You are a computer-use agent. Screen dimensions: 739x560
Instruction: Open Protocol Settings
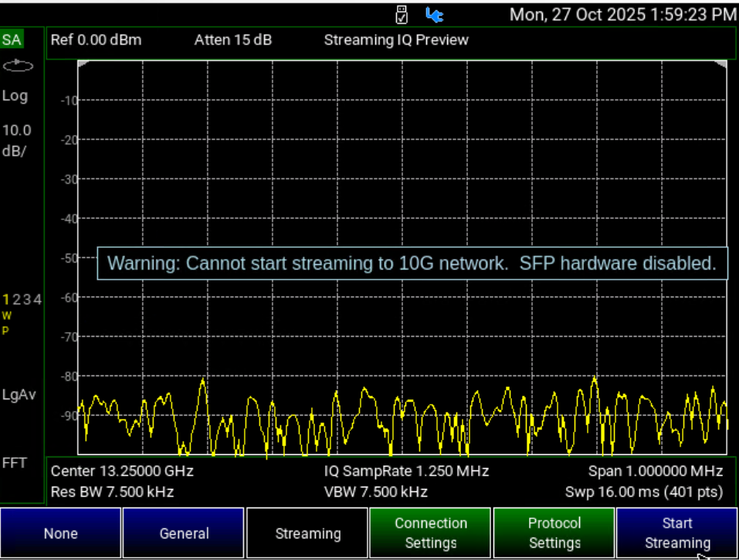tap(554, 533)
